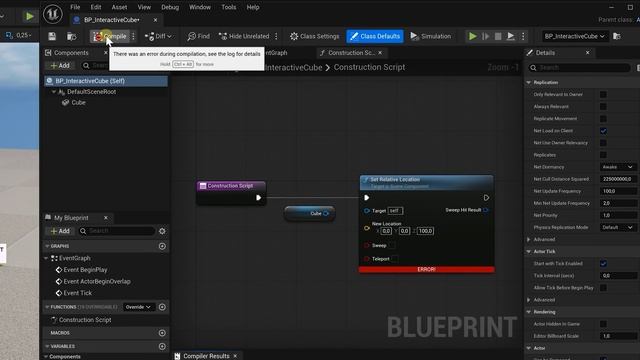Click the eject/possess play icon
Viewport: 640px width, 360px height.
click(511, 36)
